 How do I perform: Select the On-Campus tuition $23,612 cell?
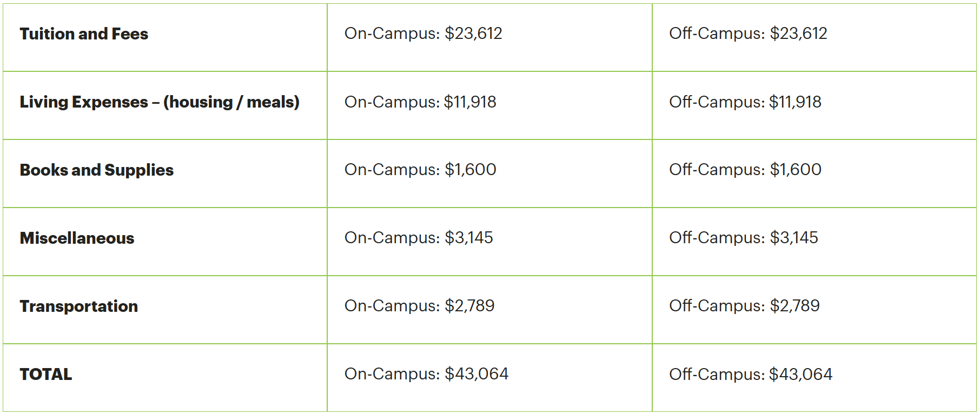click(423, 34)
